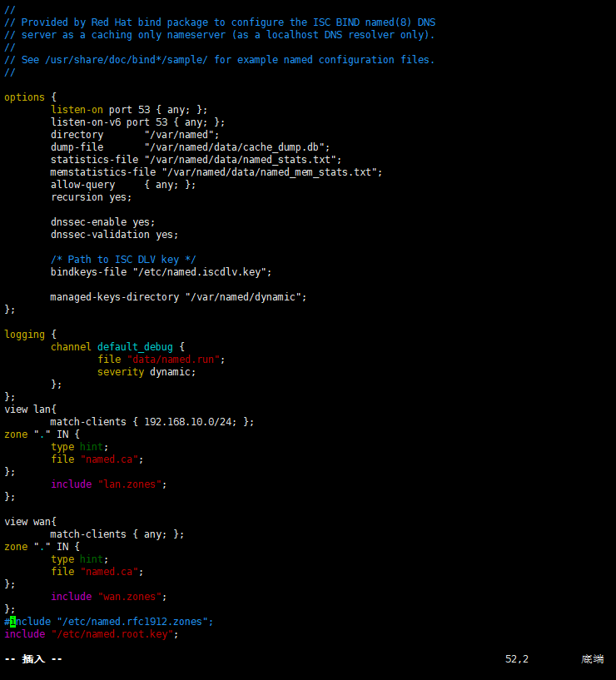Click the 'view lan{' line
616x680 pixels.
(30, 409)
